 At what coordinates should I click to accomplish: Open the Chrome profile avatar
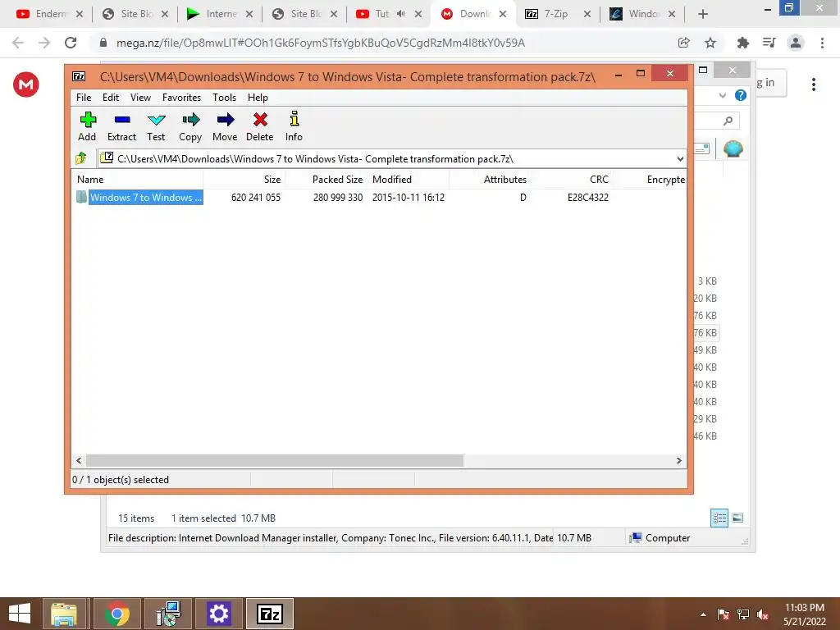tap(796, 43)
